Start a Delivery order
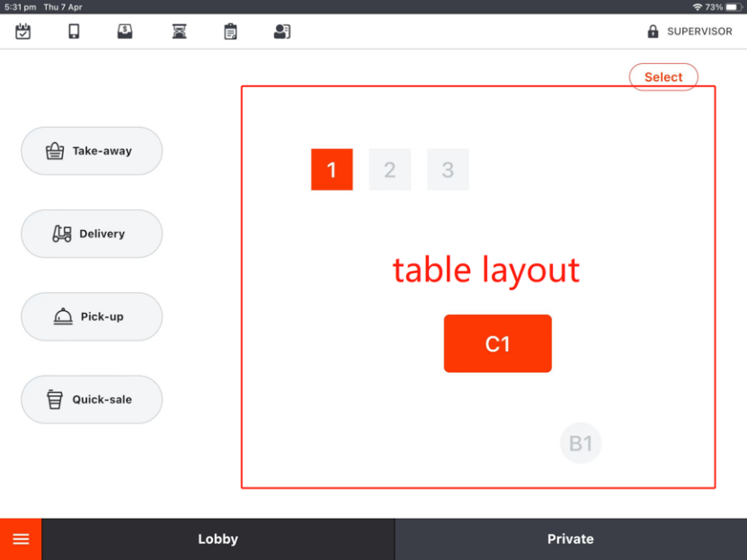Image resolution: width=747 pixels, height=560 pixels. click(92, 234)
